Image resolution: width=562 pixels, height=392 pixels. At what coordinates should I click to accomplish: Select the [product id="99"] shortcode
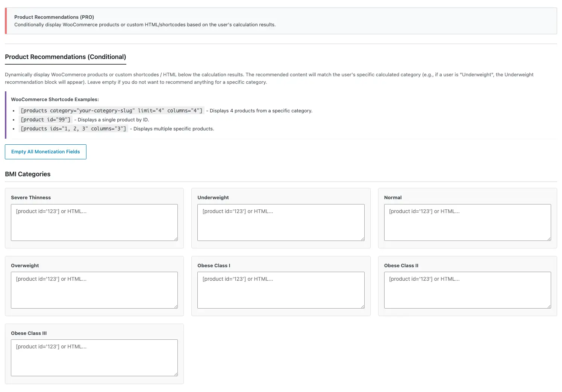pos(45,120)
